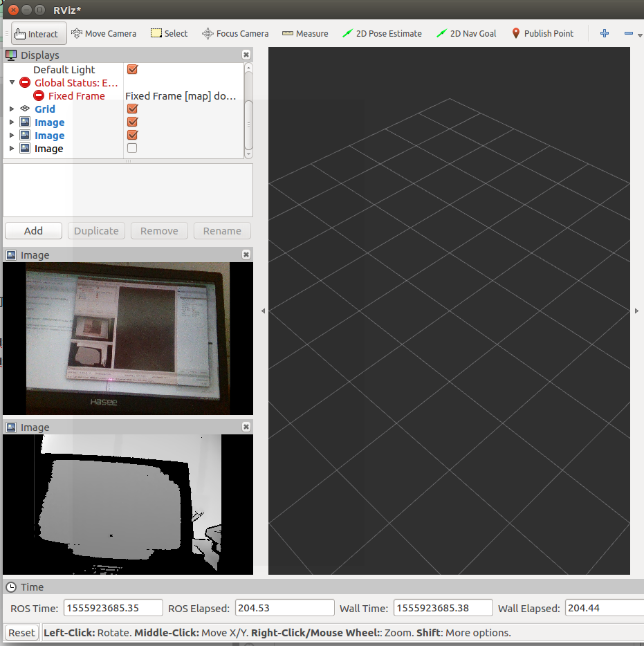This screenshot has width=644, height=646.
Task: Click the Wall Elapsed field
Action: click(605, 608)
